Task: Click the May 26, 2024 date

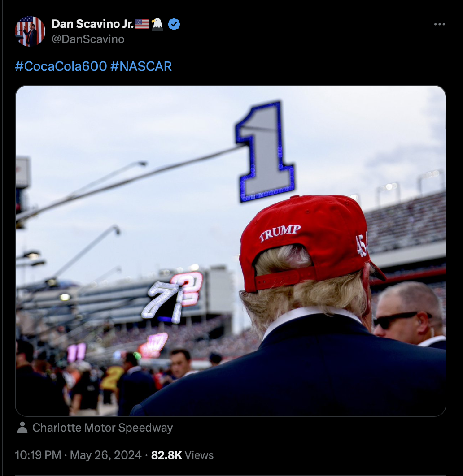Action: [106, 455]
